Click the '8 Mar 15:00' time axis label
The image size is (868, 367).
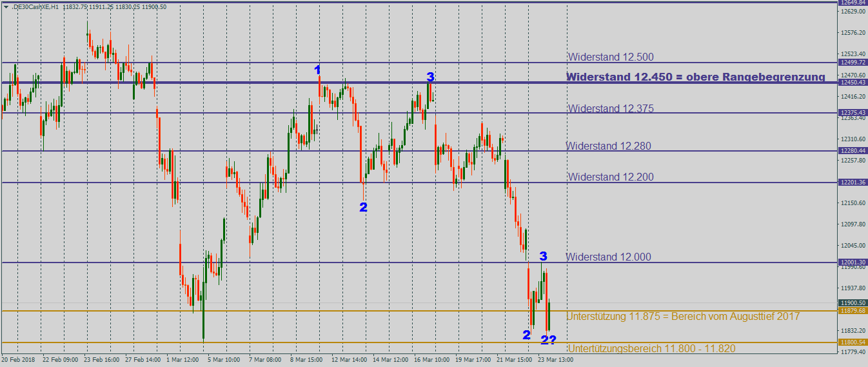tap(306, 360)
